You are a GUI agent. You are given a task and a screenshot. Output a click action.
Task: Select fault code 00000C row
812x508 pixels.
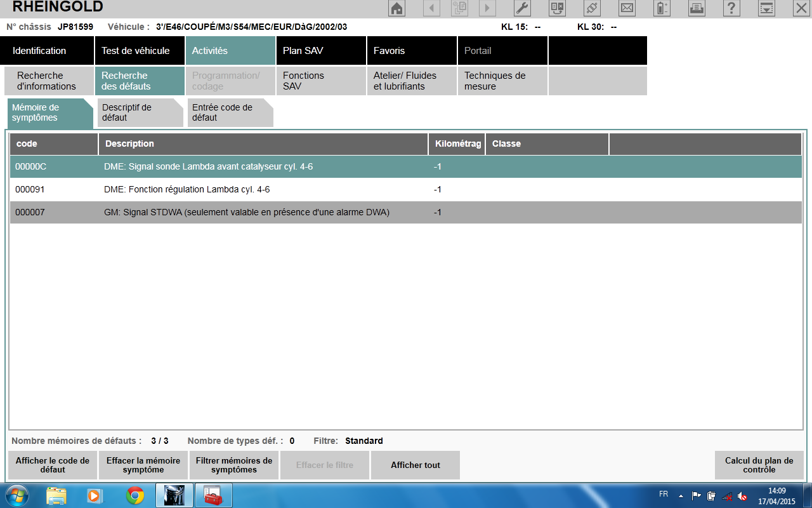pyautogui.click(x=406, y=167)
